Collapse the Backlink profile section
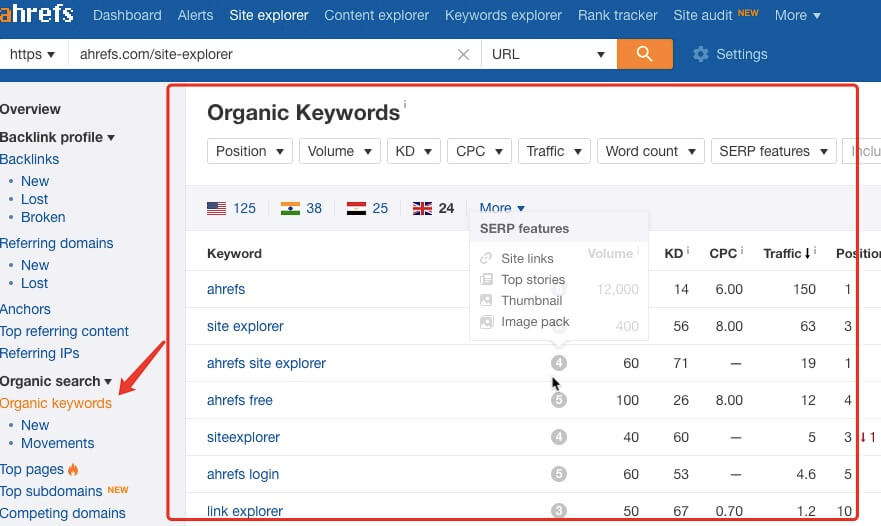This screenshot has width=881, height=526. (x=57, y=137)
